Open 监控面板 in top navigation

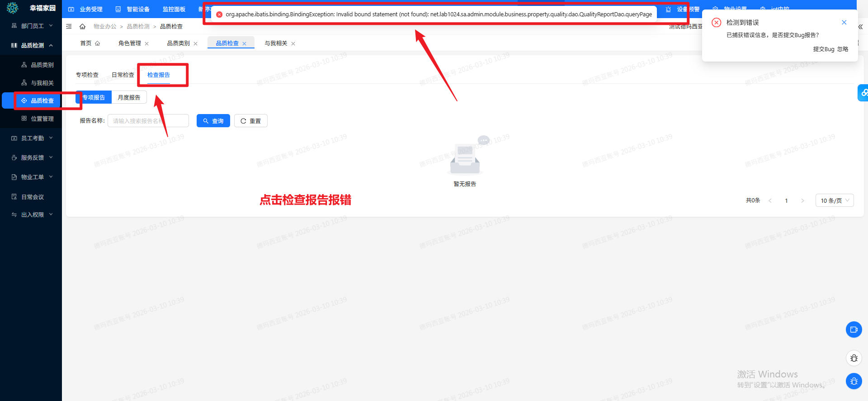coord(174,9)
